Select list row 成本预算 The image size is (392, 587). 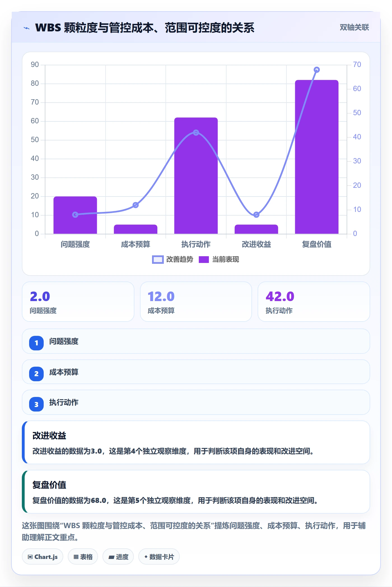click(x=196, y=372)
